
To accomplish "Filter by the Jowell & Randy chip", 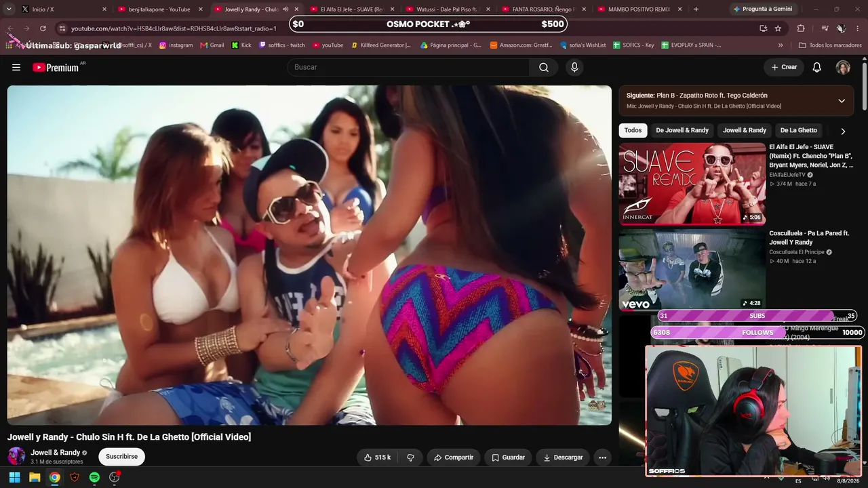I will point(745,130).
